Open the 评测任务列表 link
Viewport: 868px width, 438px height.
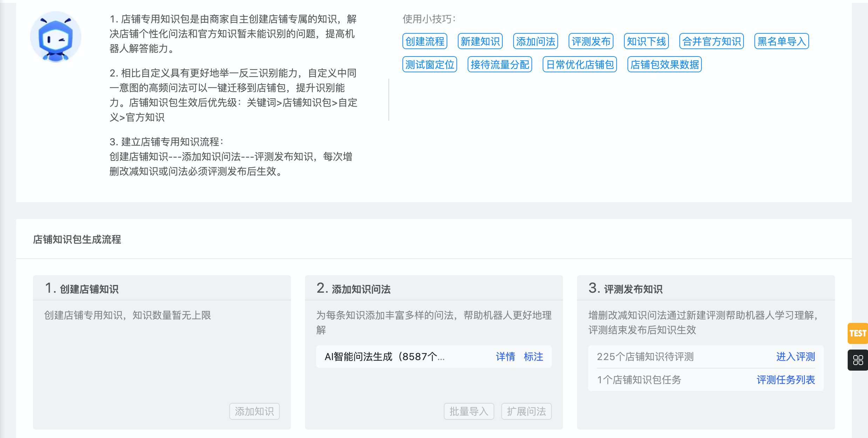[786, 380]
